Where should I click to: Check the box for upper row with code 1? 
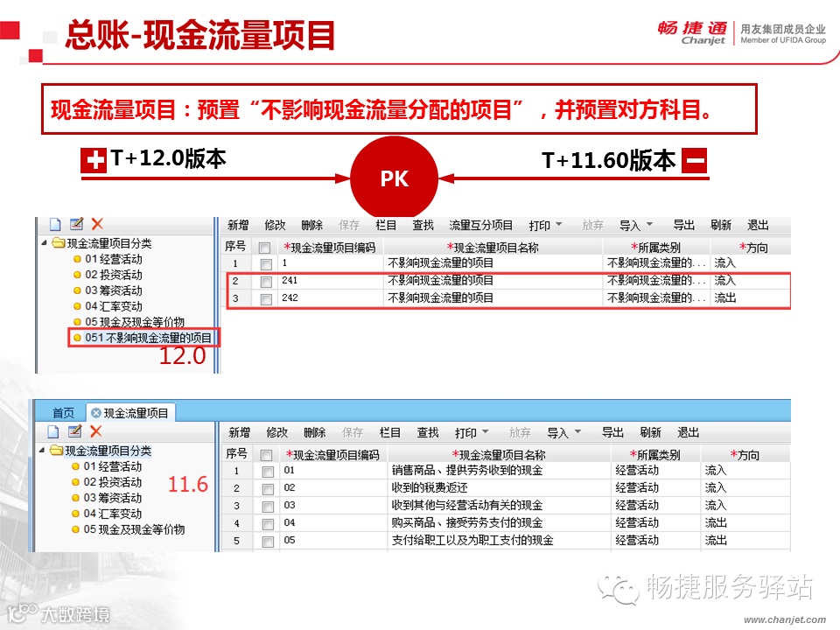click(x=266, y=264)
